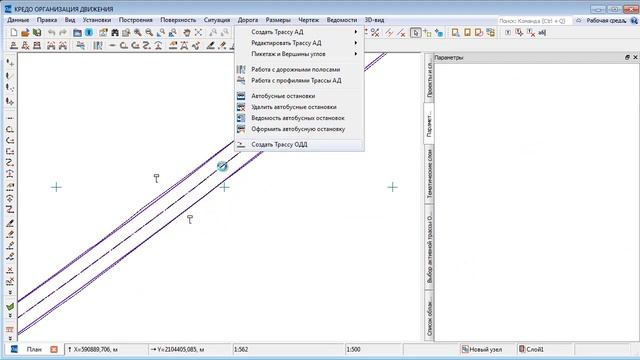Expand the Редактировать Трассу АД submenu

300,43
